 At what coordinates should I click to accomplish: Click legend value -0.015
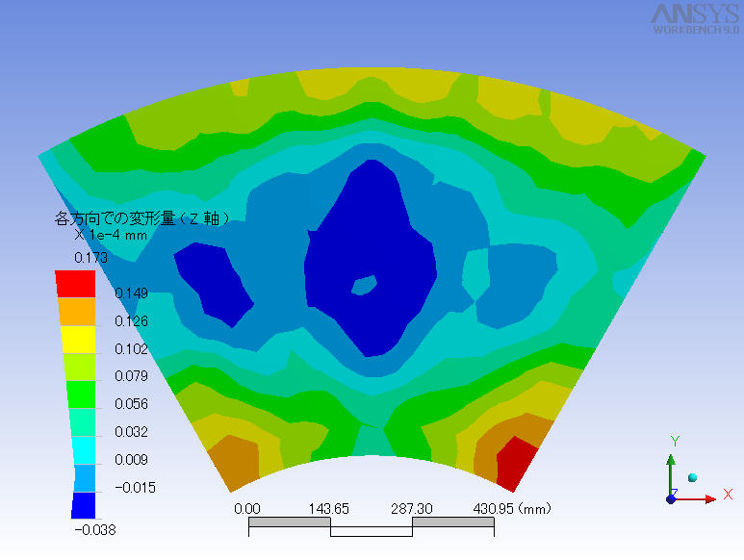coord(135,488)
